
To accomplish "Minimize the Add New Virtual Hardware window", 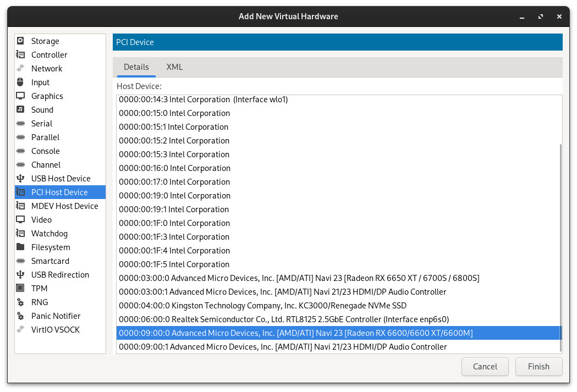I will tap(522, 16).
